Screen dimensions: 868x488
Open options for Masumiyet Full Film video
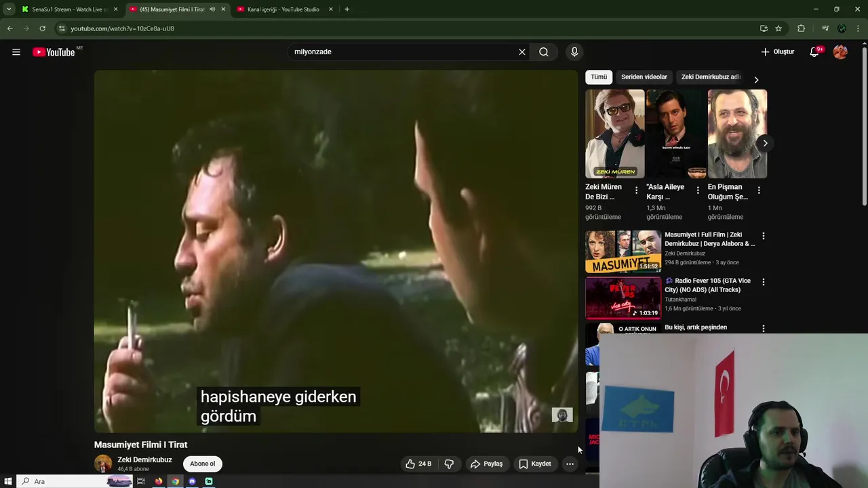[764, 236]
